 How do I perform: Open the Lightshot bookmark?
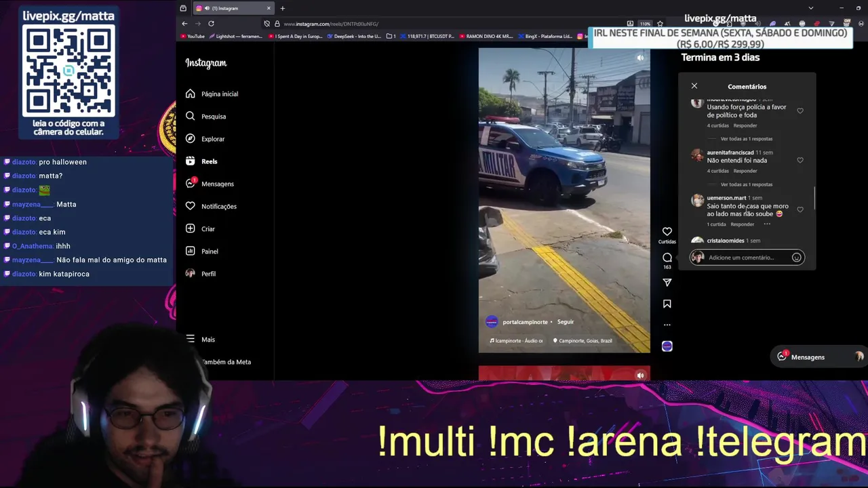[235, 36]
